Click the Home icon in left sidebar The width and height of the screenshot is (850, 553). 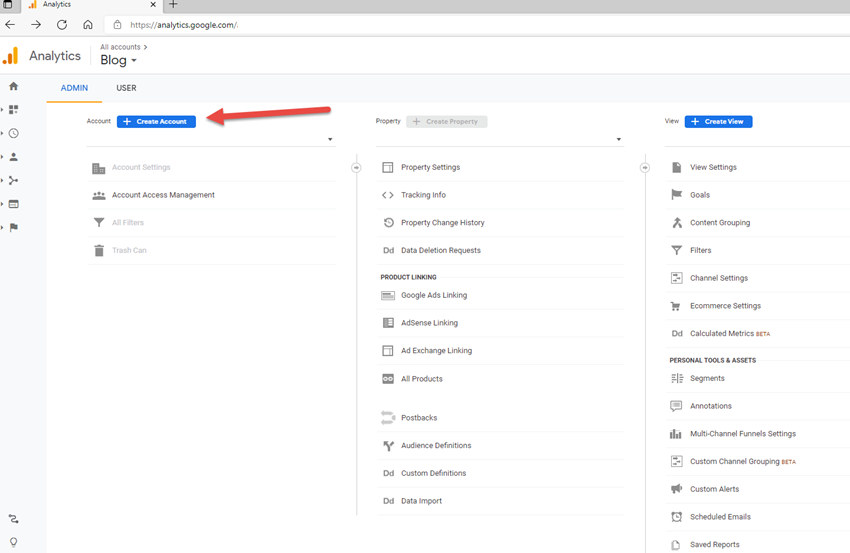[14, 86]
